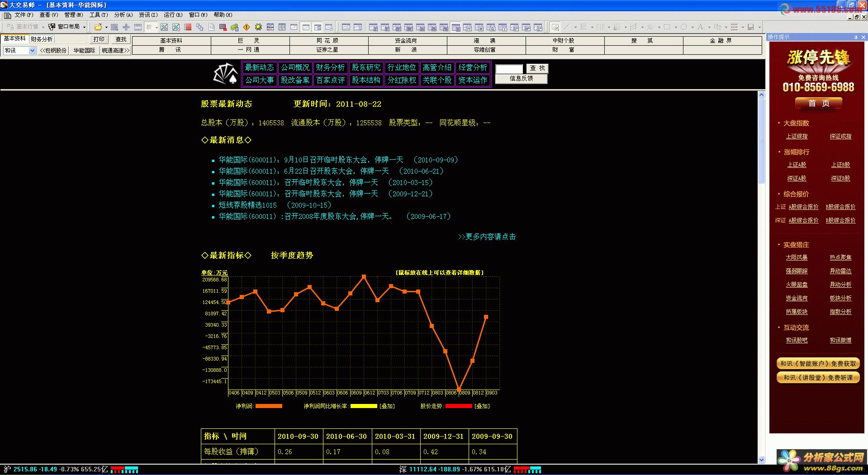Switch to monthly (M) period chart icon

click(x=479, y=27)
